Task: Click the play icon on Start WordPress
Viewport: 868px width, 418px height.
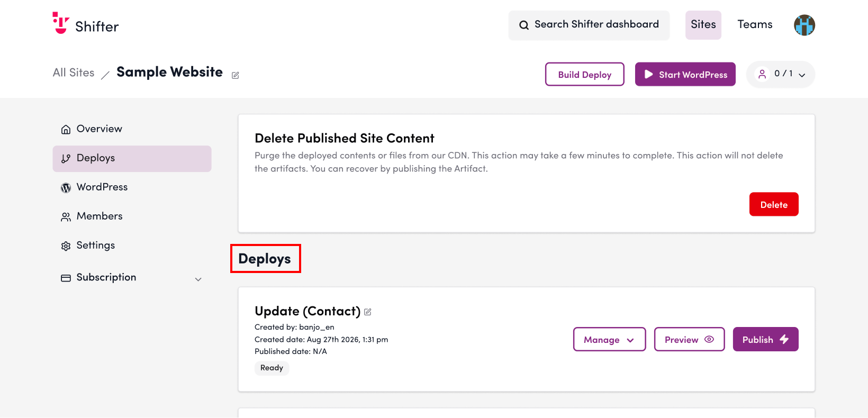Action: pyautogui.click(x=648, y=74)
